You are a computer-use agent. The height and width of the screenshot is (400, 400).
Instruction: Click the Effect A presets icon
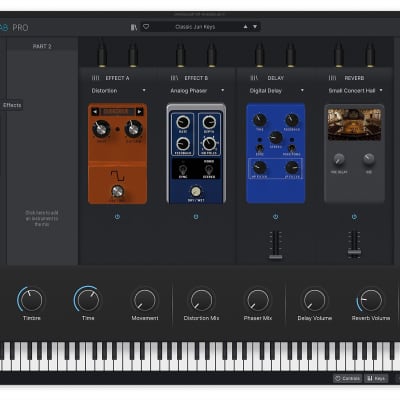(95, 78)
